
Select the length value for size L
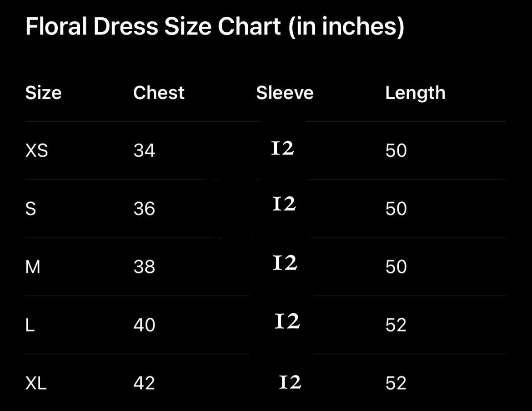coord(396,325)
